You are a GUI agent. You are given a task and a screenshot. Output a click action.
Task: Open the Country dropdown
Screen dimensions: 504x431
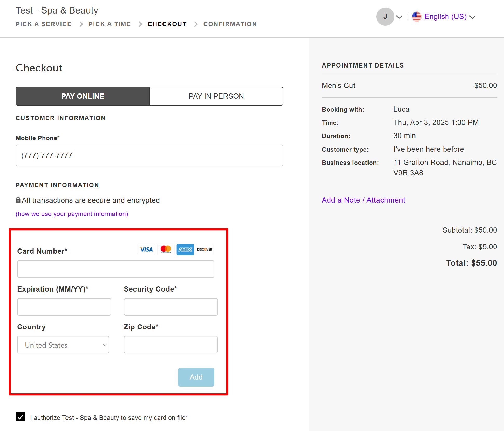tap(63, 345)
